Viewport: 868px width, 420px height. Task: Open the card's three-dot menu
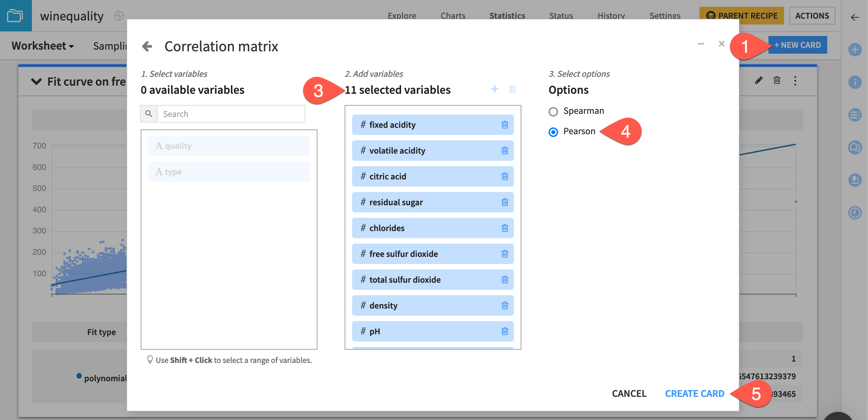(795, 81)
